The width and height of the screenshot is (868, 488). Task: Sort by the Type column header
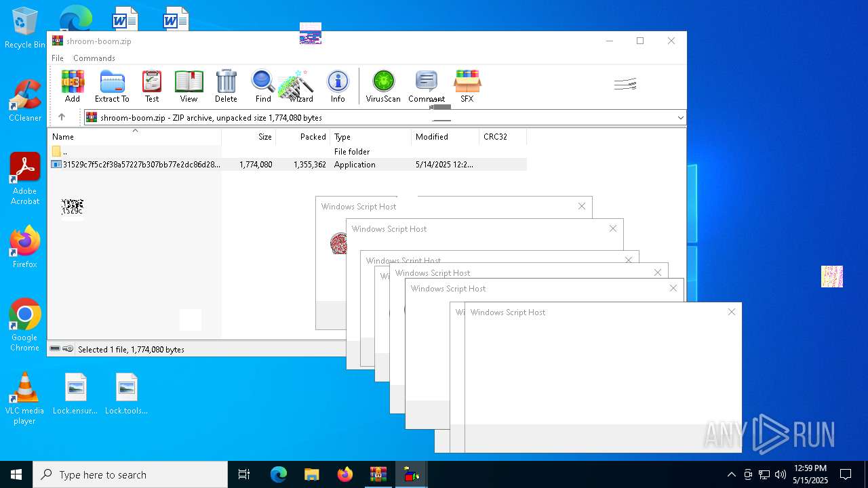pos(370,137)
